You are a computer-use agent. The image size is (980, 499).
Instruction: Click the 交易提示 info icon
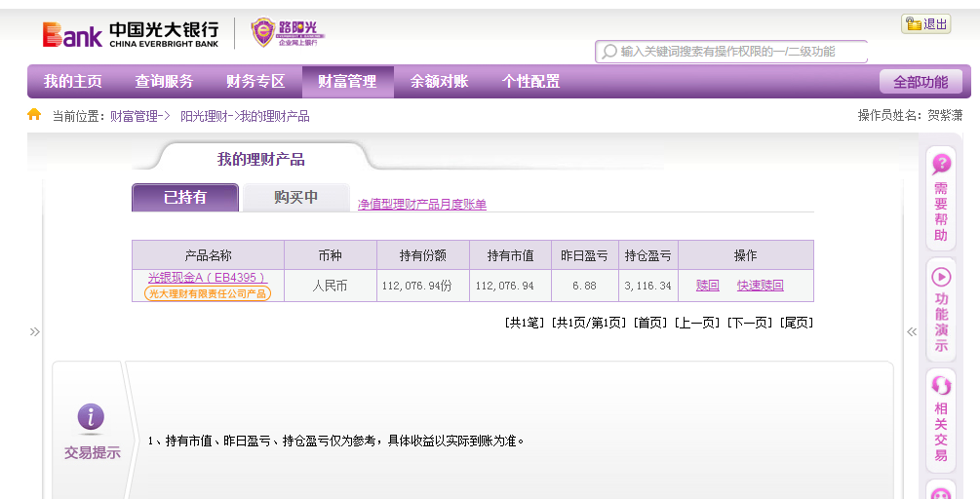[91, 418]
